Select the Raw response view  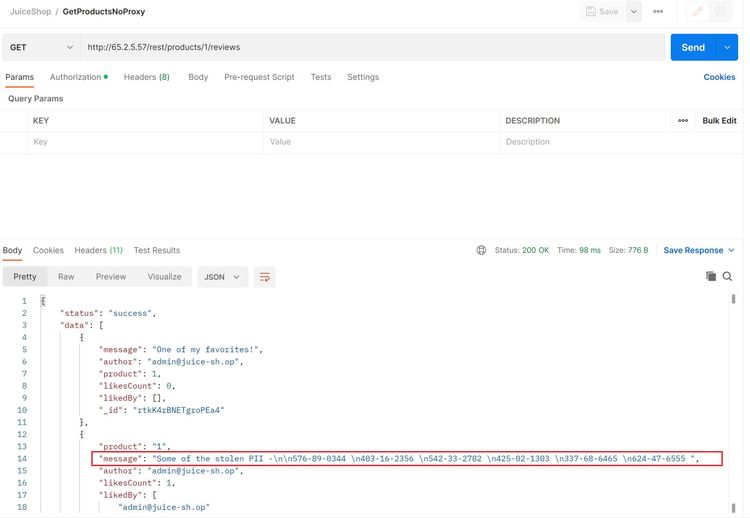(x=66, y=277)
